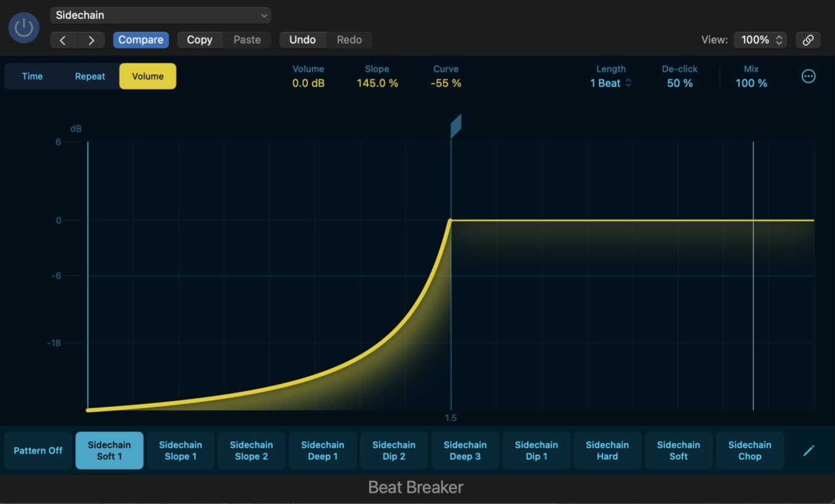
Task: Select the Sidechain Hard pattern
Action: point(607,450)
